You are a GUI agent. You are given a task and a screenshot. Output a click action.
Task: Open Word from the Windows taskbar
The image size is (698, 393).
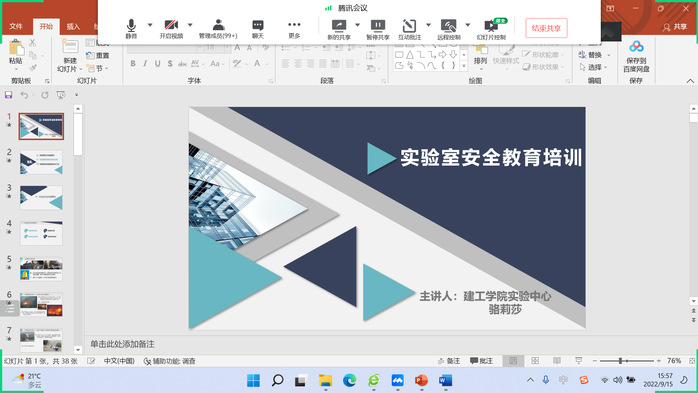pyautogui.click(x=445, y=381)
